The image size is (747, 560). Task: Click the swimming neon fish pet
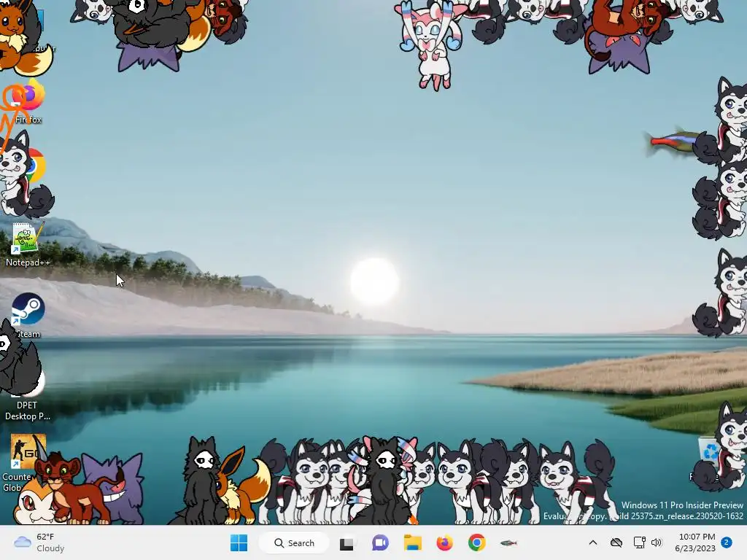[672, 142]
